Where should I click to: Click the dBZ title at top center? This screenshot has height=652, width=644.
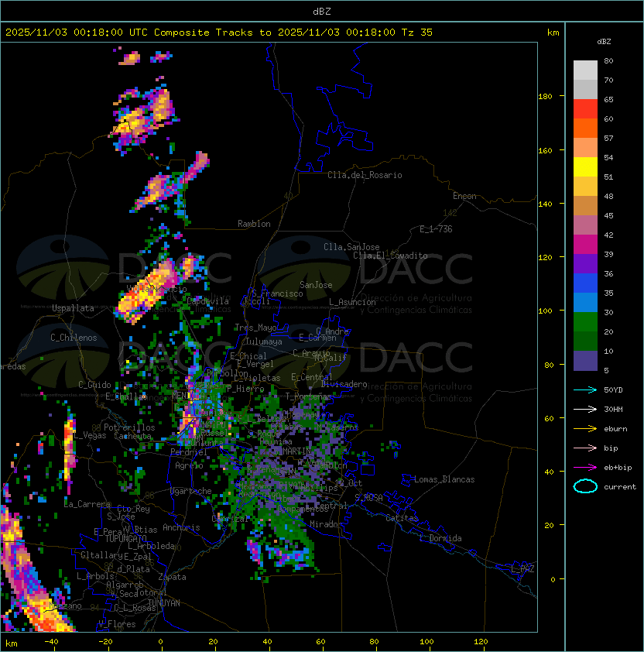click(x=322, y=12)
